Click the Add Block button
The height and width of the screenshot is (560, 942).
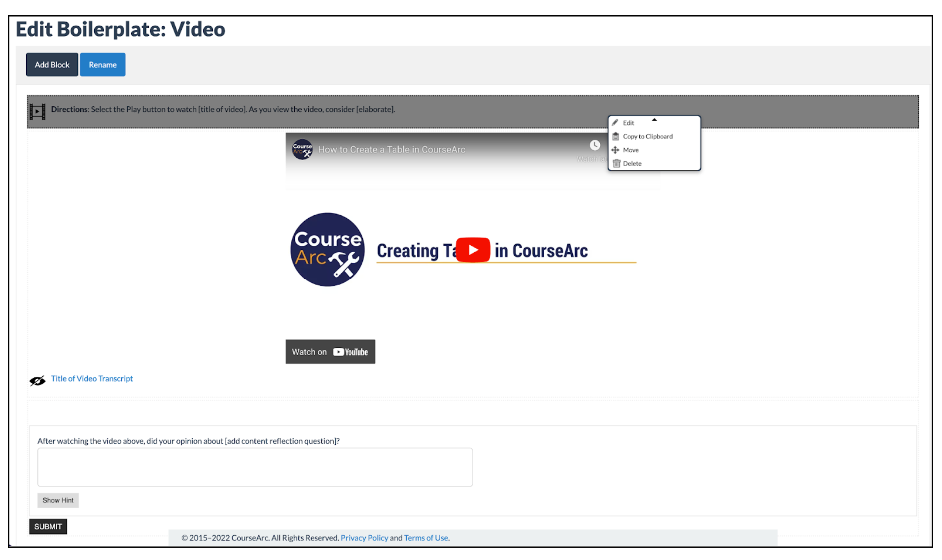52,65
